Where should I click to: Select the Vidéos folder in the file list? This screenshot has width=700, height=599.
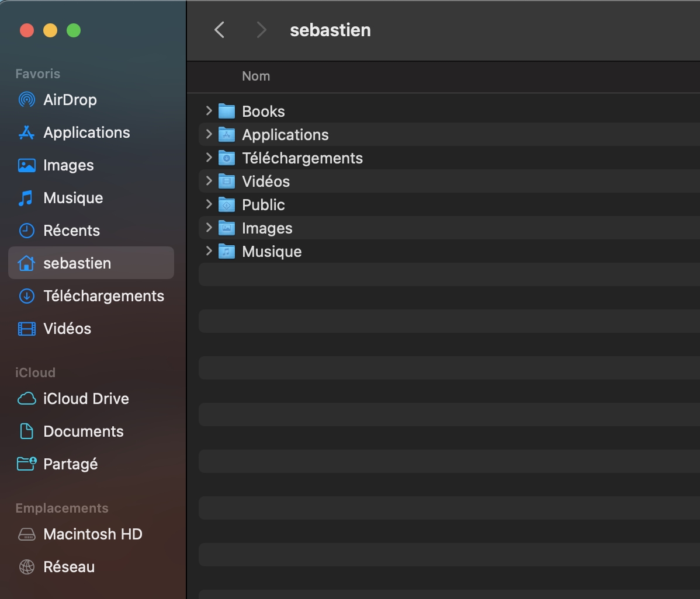pos(266,182)
